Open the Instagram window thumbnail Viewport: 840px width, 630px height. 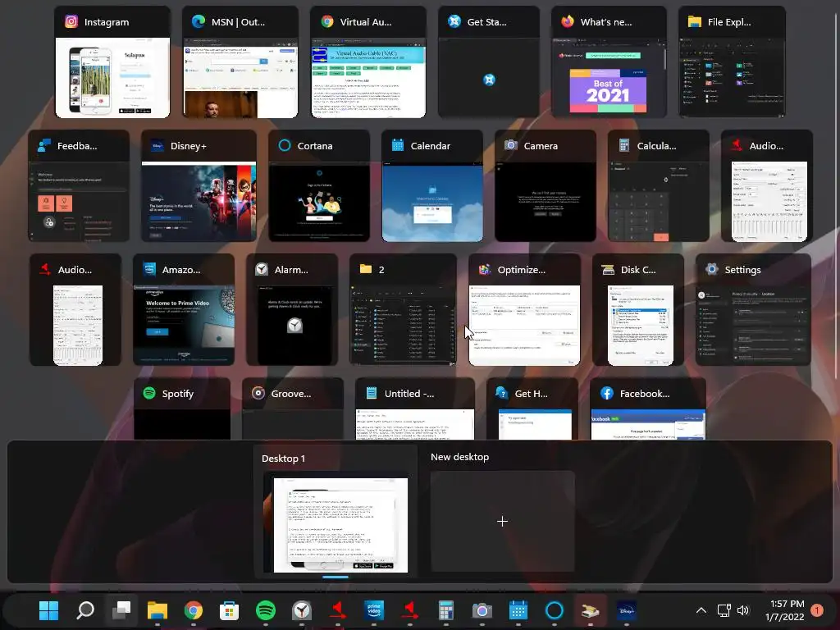[x=112, y=62]
